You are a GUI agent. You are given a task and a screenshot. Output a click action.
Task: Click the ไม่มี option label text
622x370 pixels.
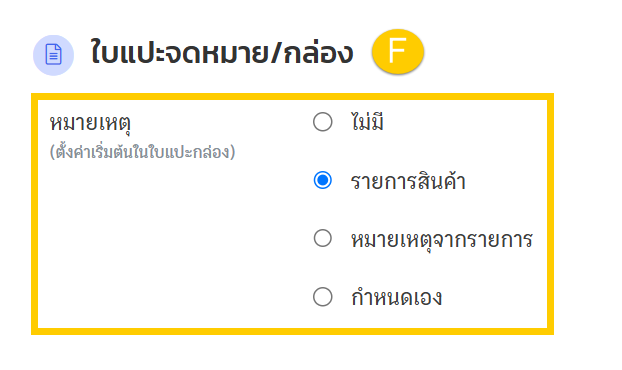[367, 121]
